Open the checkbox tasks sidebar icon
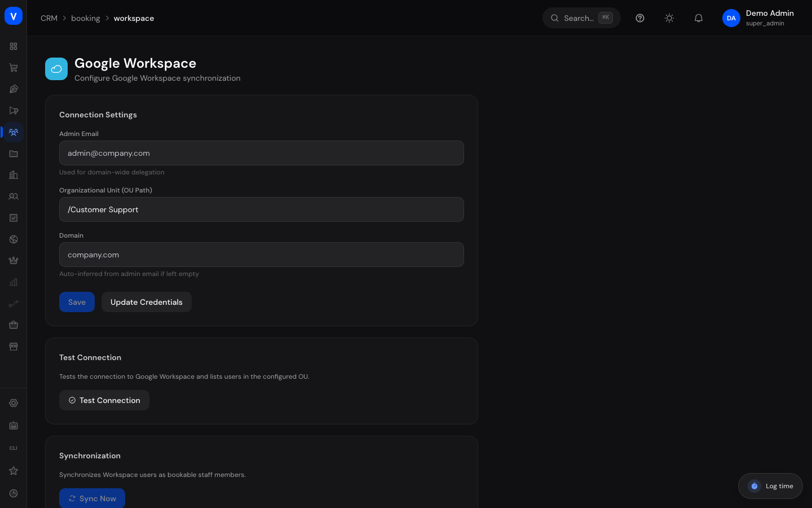This screenshot has height=508, width=812. click(14, 218)
